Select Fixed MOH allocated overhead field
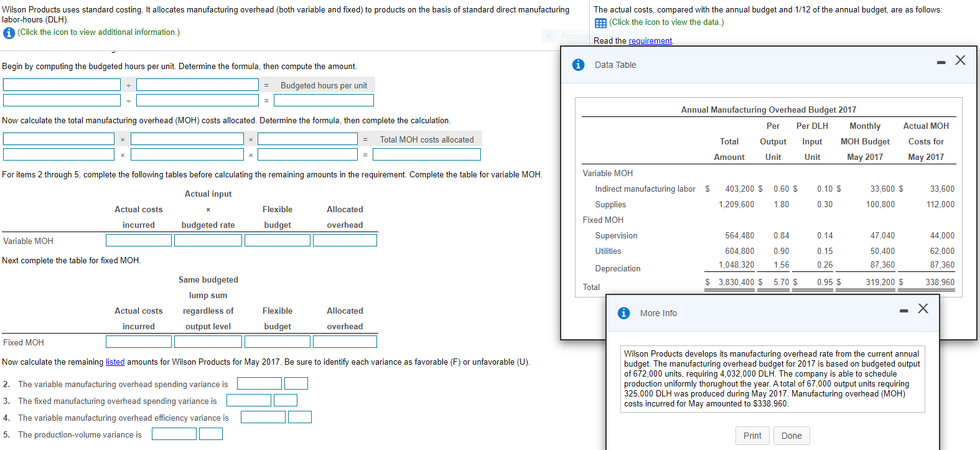The height and width of the screenshot is (450, 980). (x=345, y=342)
